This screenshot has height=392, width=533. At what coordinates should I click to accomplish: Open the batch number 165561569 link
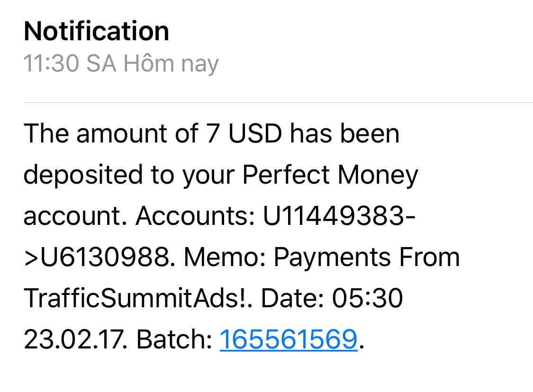[288, 340]
